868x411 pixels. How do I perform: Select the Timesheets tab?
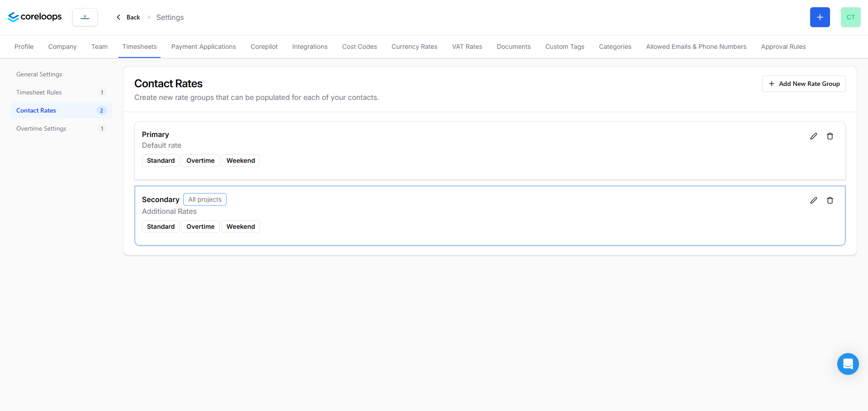coord(139,47)
